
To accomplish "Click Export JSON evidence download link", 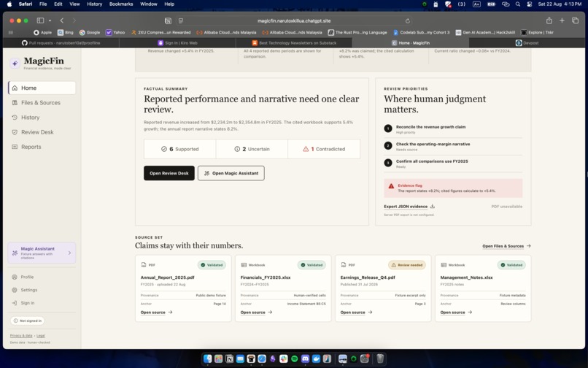I will [409, 207].
